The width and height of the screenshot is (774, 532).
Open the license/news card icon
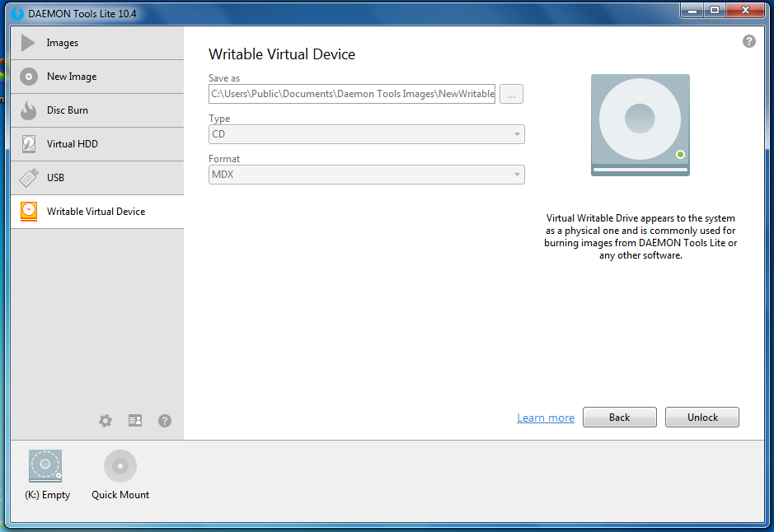click(134, 420)
